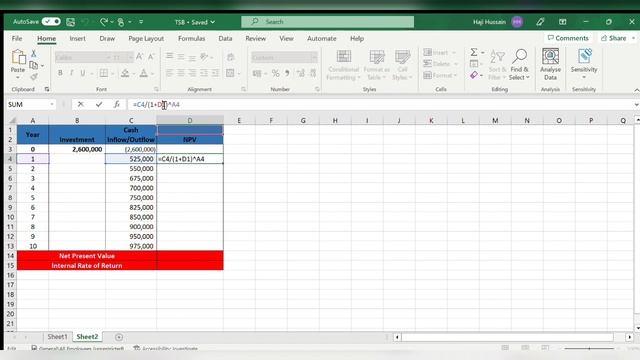
Task: Switch to the Review tab
Action: pyautogui.click(x=256, y=38)
